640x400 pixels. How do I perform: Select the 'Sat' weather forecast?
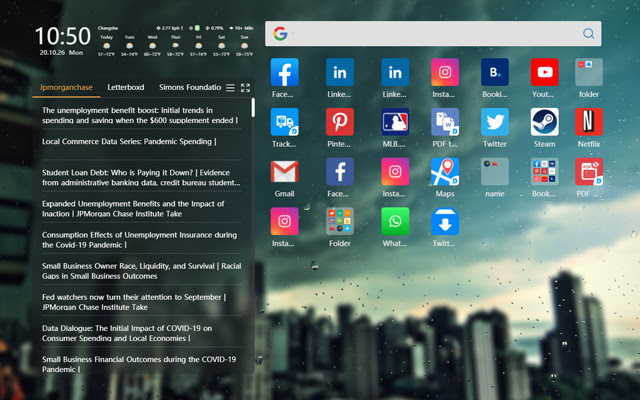(x=221, y=45)
